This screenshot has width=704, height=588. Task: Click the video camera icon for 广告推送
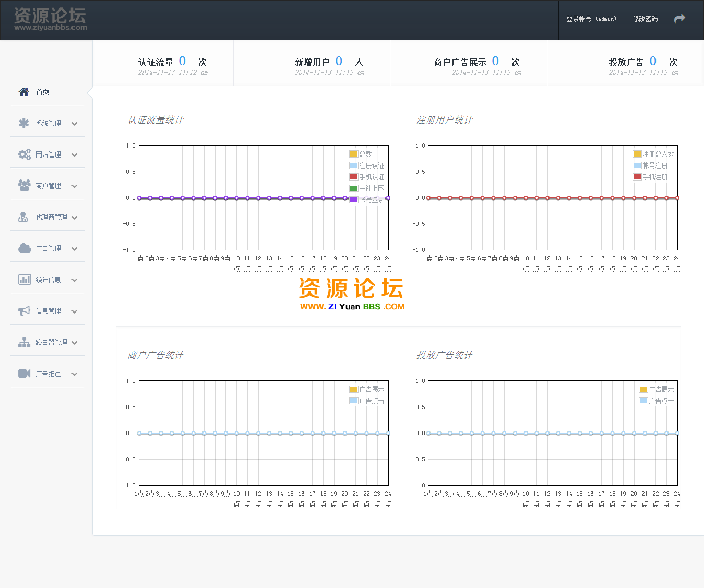point(25,374)
